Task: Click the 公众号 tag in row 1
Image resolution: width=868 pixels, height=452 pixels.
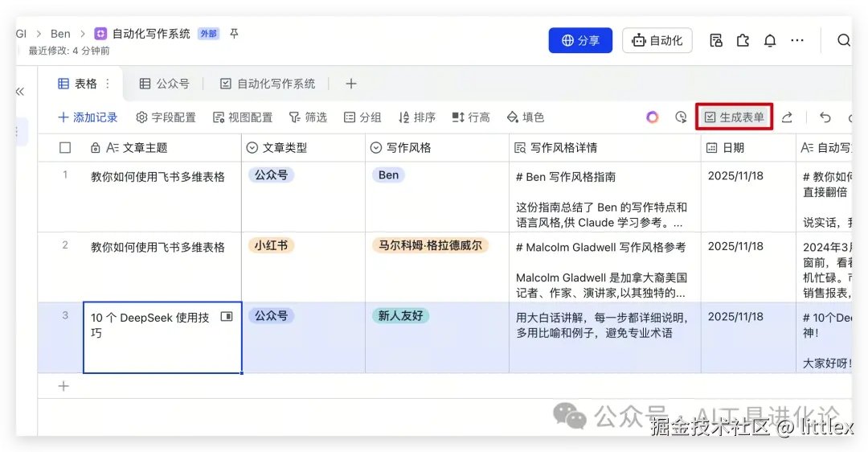Action: [x=272, y=175]
